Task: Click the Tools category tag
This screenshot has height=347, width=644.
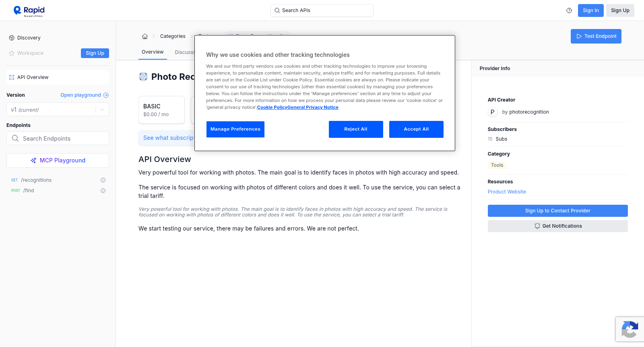Action: (497, 165)
